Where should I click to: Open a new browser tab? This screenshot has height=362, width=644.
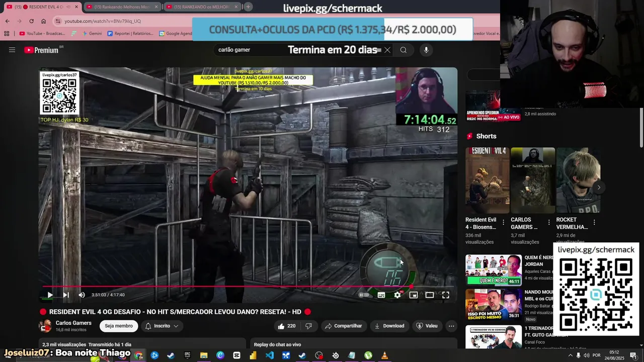point(248,7)
